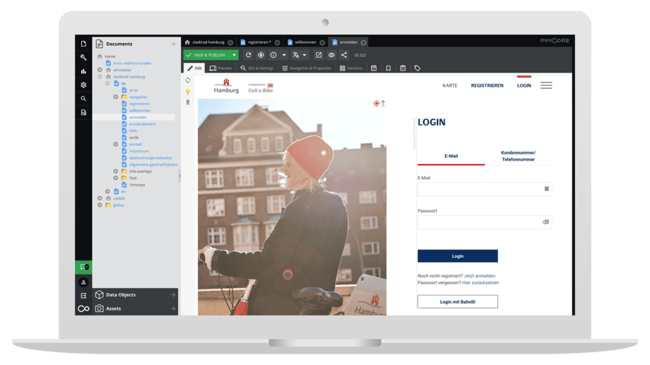Click the Jetzt anmelden link
The image size is (650, 365).
tap(480, 276)
